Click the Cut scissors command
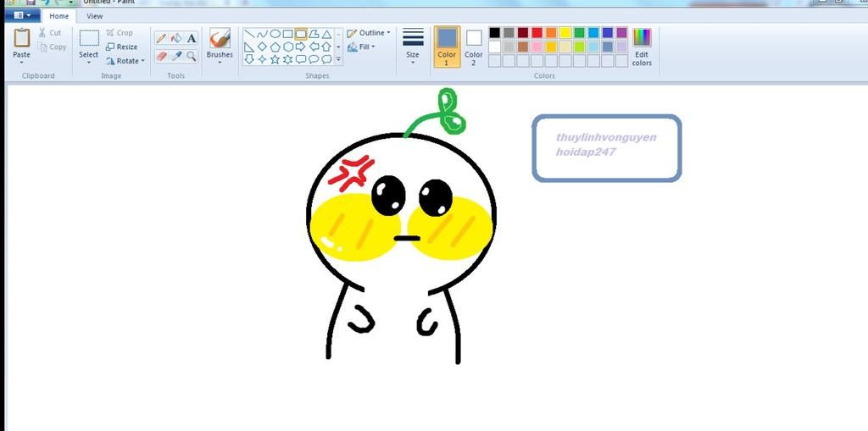Screen dimensions: 868x431 [x=50, y=33]
